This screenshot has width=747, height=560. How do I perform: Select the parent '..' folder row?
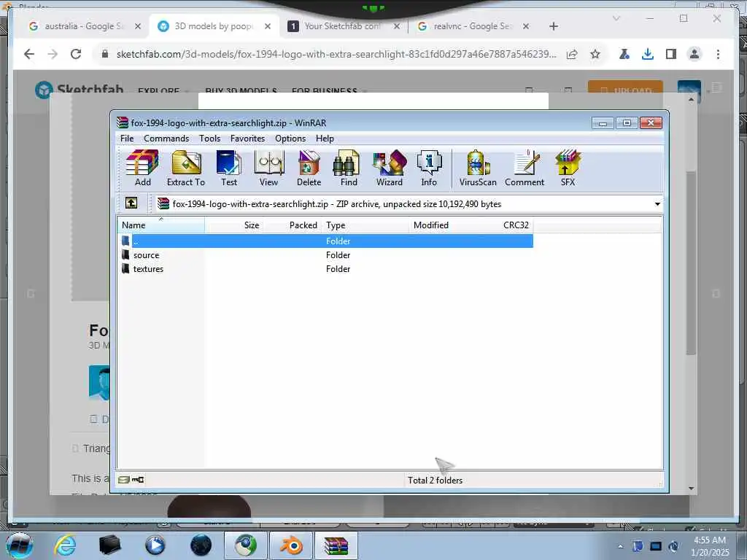(325, 241)
